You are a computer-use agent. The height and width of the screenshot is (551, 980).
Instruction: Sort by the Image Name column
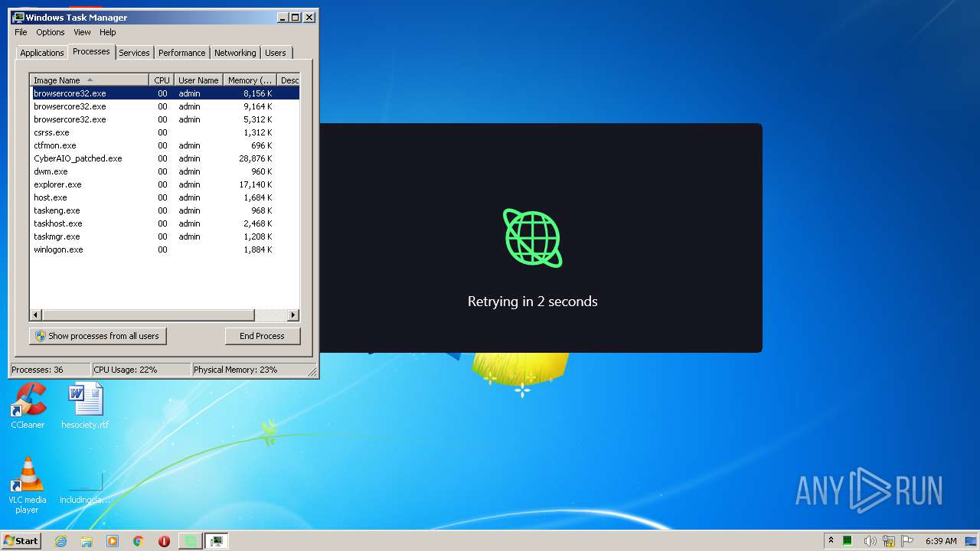[x=89, y=80]
